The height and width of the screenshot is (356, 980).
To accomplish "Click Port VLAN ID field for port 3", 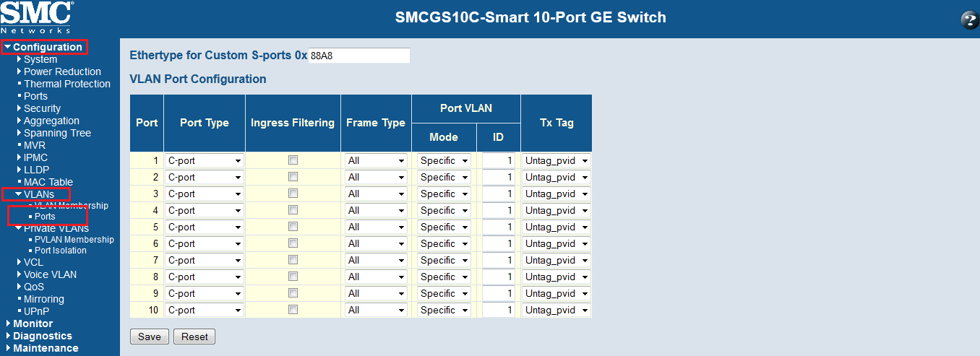I will [x=499, y=194].
